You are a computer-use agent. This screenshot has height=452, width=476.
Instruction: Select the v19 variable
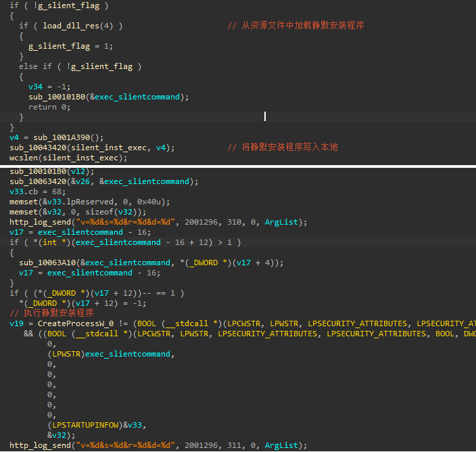[16, 323]
